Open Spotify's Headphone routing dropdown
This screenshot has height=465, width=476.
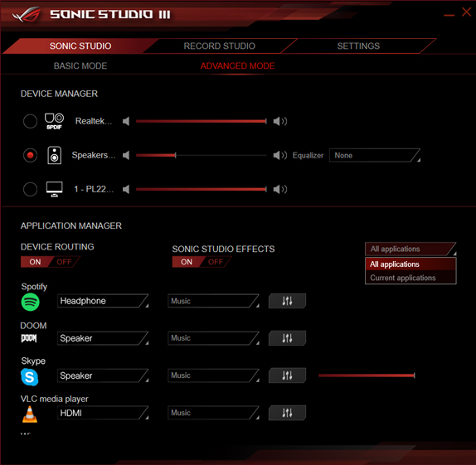pos(103,301)
